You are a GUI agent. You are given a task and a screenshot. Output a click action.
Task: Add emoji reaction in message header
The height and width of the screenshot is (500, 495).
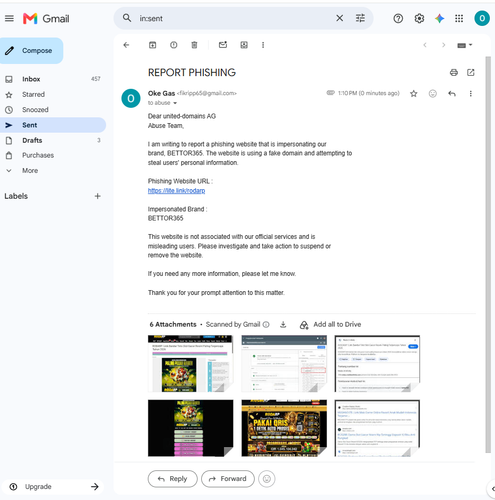(433, 94)
